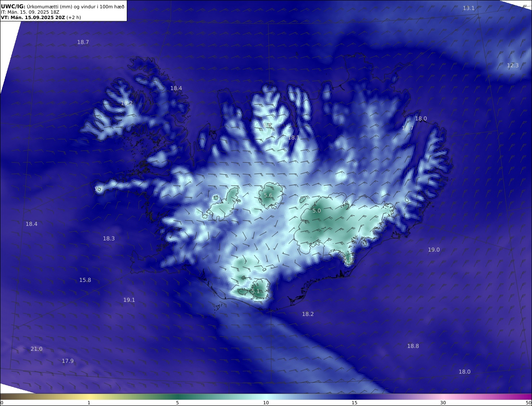Click the 19.1 value label
The image size is (532, 406).
[129, 300]
